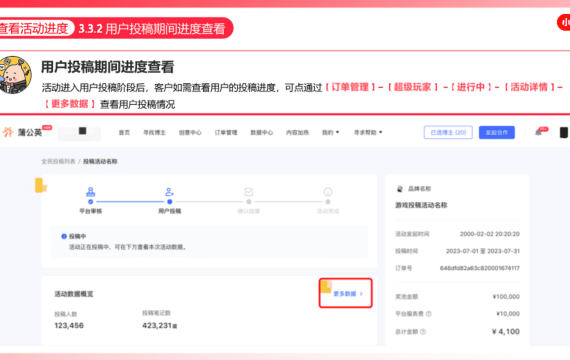Click the 游戏投稿活动名称 title
The image size is (570, 360).
point(421,205)
